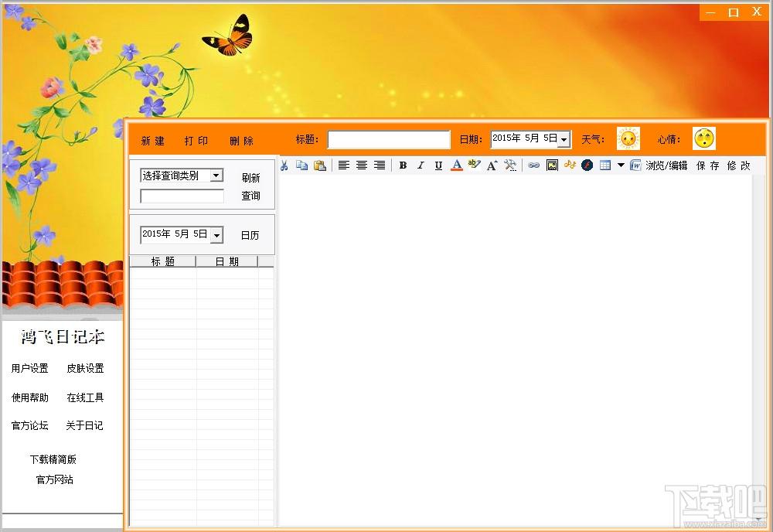Viewport: 773px width, 532px height.
Task: Maximize the diary window
Action: 734,12
